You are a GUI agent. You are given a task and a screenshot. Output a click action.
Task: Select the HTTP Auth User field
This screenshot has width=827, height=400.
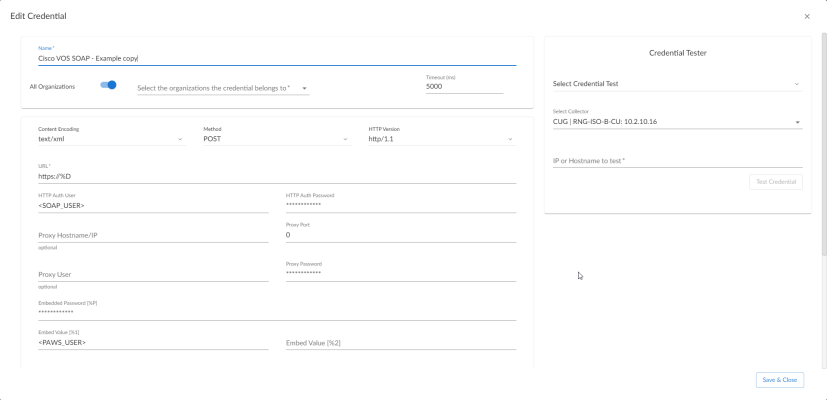pos(152,205)
